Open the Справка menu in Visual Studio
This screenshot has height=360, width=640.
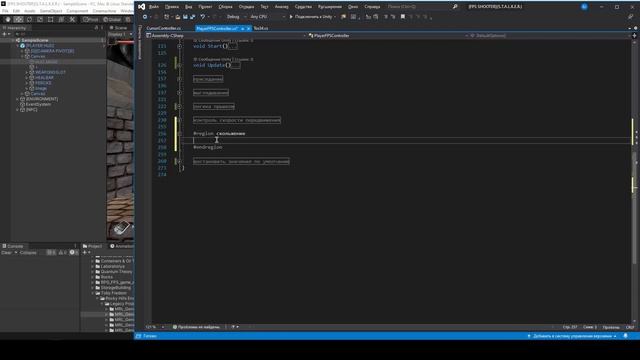pyautogui.click(x=372, y=7)
